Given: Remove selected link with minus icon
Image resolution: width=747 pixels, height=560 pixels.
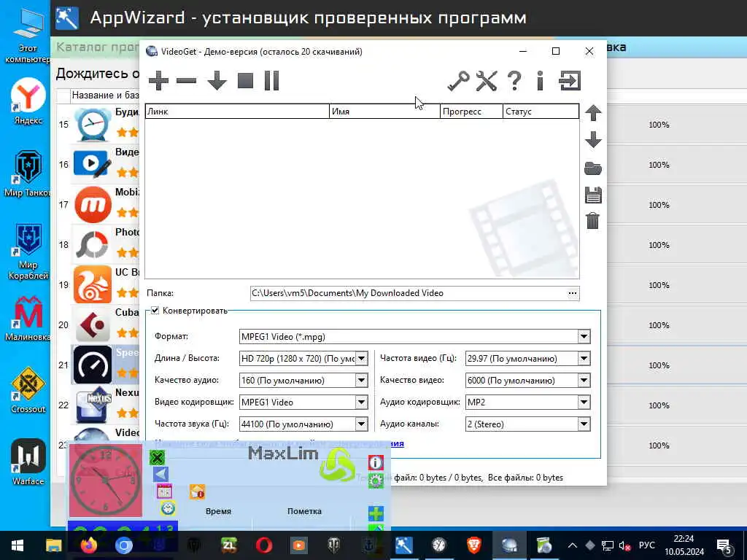Looking at the screenshot, I should [186, 81].
